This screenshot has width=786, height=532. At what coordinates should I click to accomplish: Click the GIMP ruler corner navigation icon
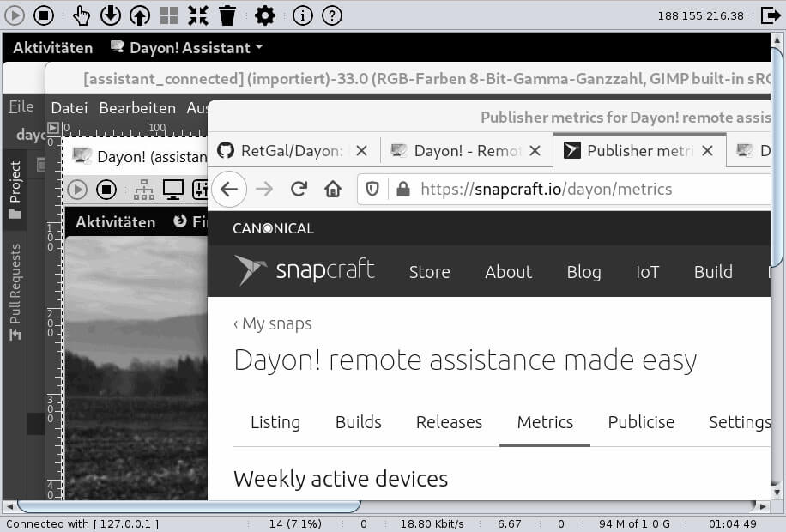click(x=53, y=128)
